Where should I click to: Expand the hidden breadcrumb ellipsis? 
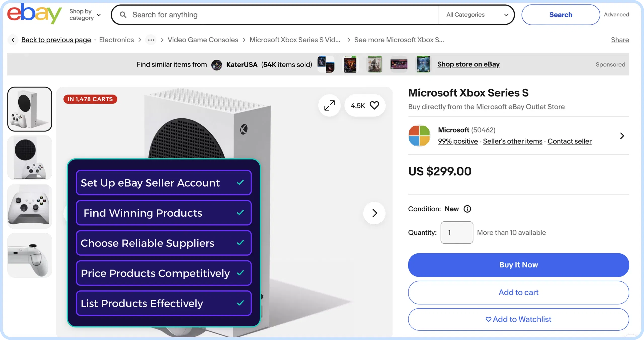tap(151, 40)
